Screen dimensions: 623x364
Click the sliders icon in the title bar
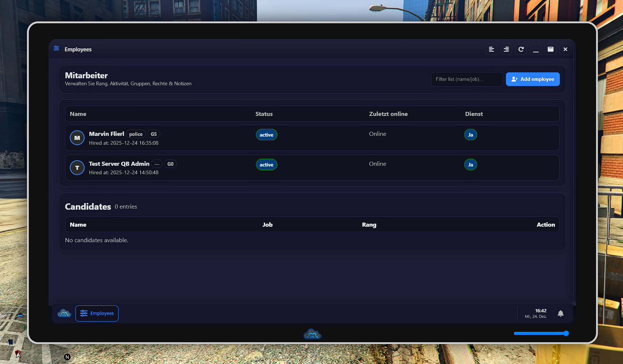click(x=57, y=48)
